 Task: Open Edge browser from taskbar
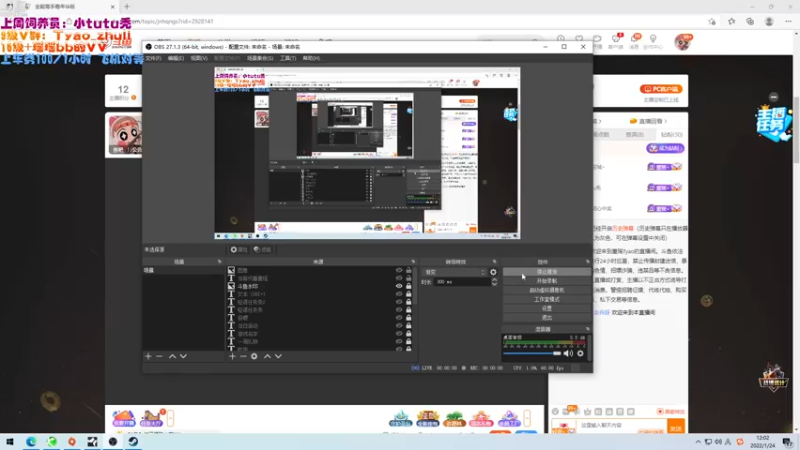coord(31,441)
